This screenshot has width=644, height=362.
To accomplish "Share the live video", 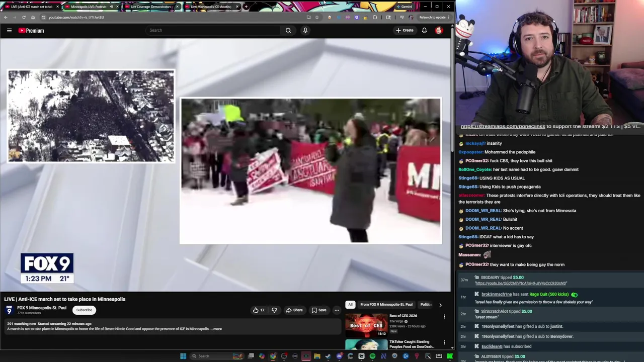I will pos(294,310).
